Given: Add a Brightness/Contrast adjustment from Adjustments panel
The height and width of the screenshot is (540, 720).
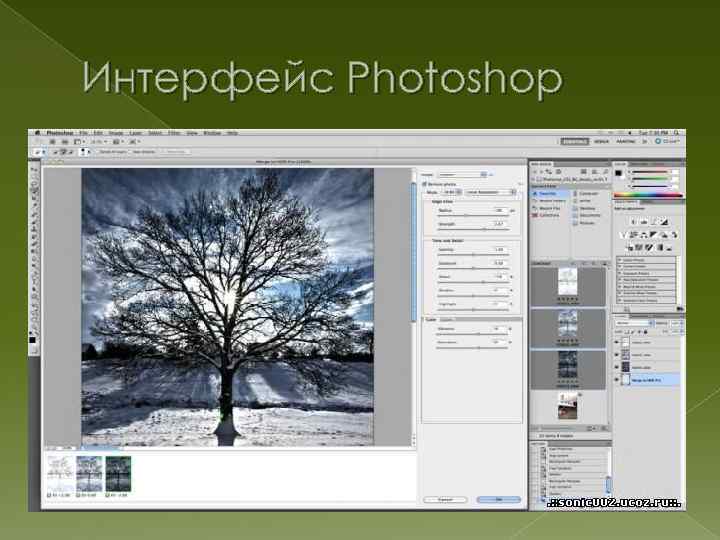Looking at the screenshot, I should pos(634,222).
